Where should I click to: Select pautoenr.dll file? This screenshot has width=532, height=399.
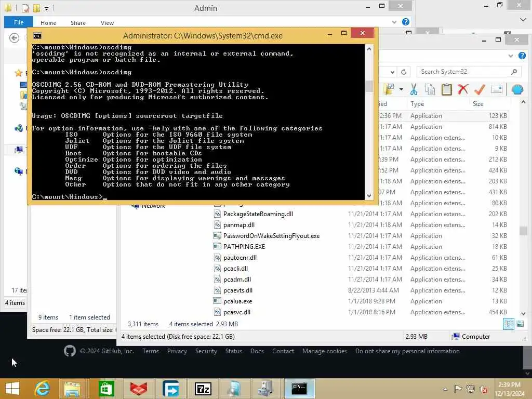(240, 258)
